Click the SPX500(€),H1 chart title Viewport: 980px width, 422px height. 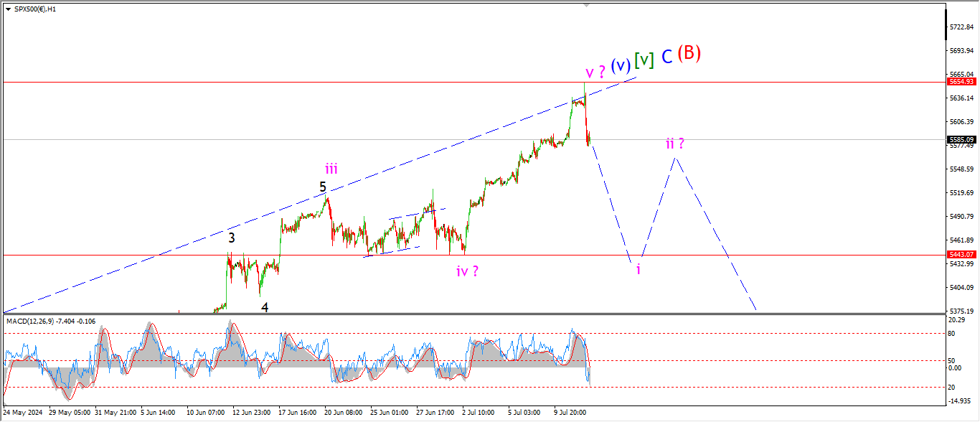pyautogui.click(x=35, y=9)
